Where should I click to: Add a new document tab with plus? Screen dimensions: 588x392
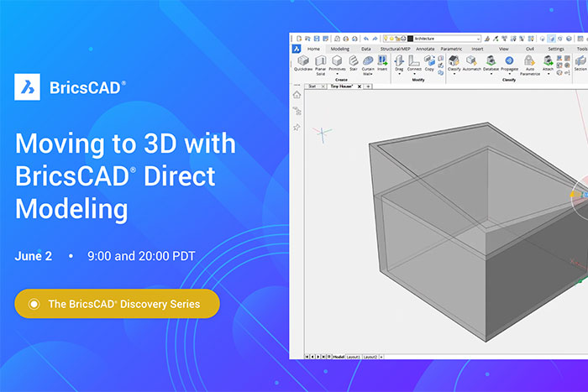368,86
